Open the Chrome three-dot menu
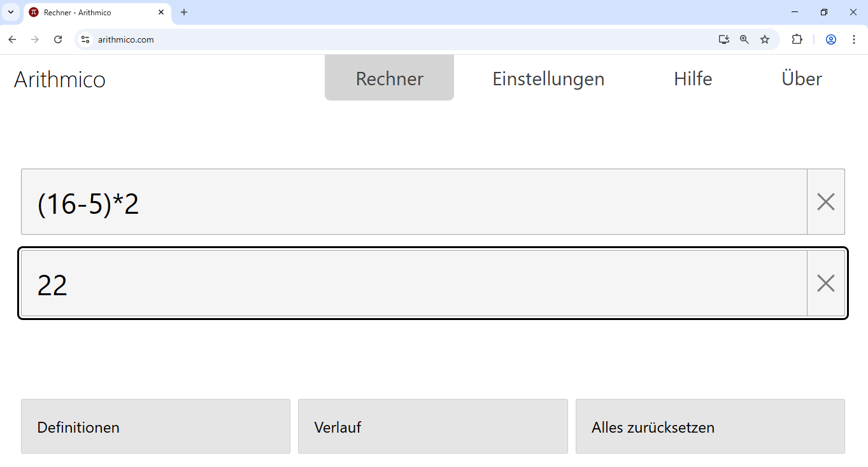This screenshot has height=467, width=868. [854, 39]
